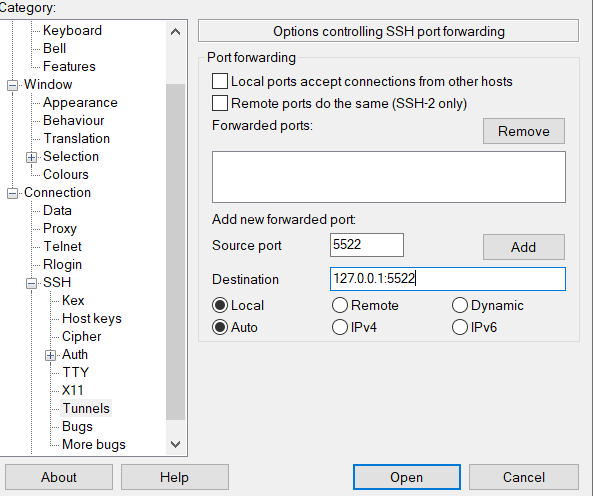Click the category list scrollbar thumb
Image resolution: width=593 pixels, height=496 pixels.
[x=175, y=252]
